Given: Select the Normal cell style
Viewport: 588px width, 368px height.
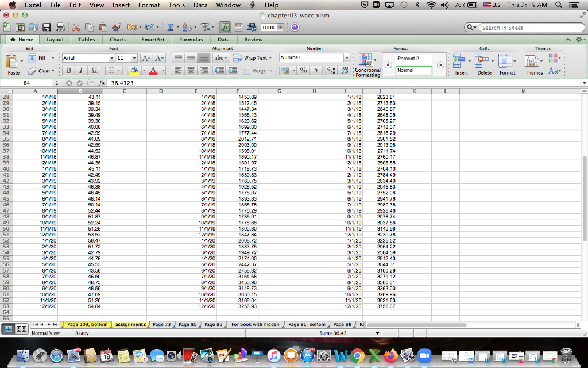Looking at the screenshot, I should pos(413,70).
